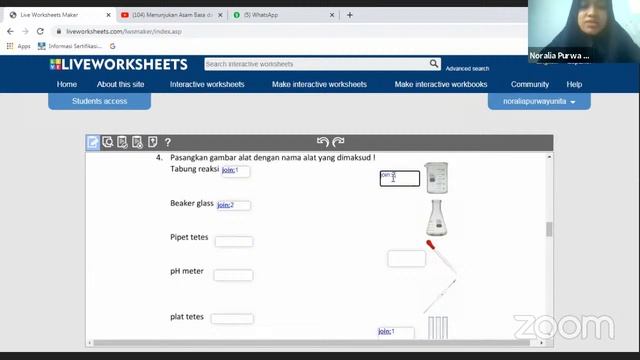Open Make interactive workbooks menu
640x360 pixels.
point(441,84)
